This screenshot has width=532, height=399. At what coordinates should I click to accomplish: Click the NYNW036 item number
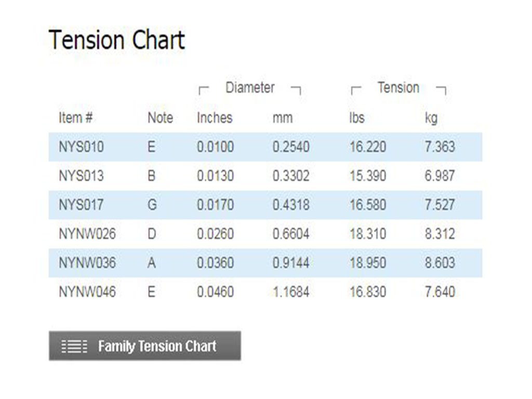tap(87, 262)
